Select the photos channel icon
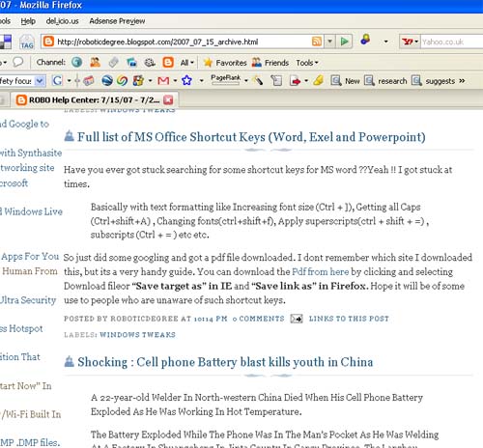The width and height of the screenshot is (483, 448). [131, 63]
